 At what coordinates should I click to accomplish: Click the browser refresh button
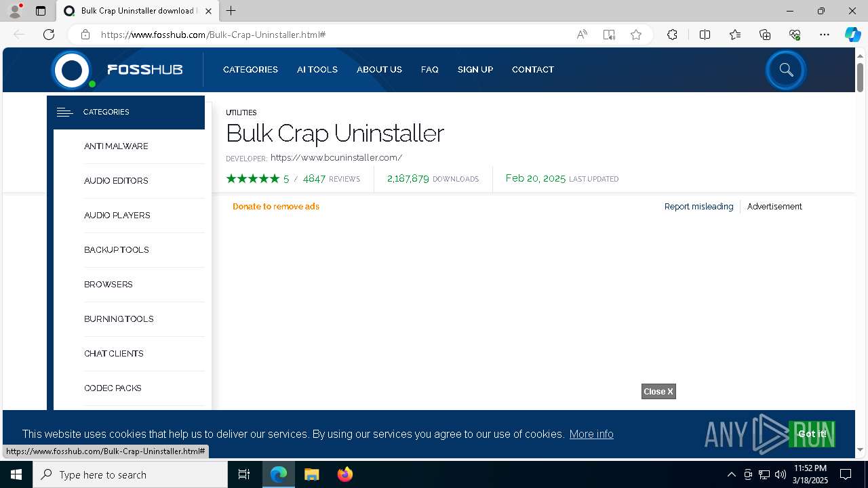coord(49,35)
